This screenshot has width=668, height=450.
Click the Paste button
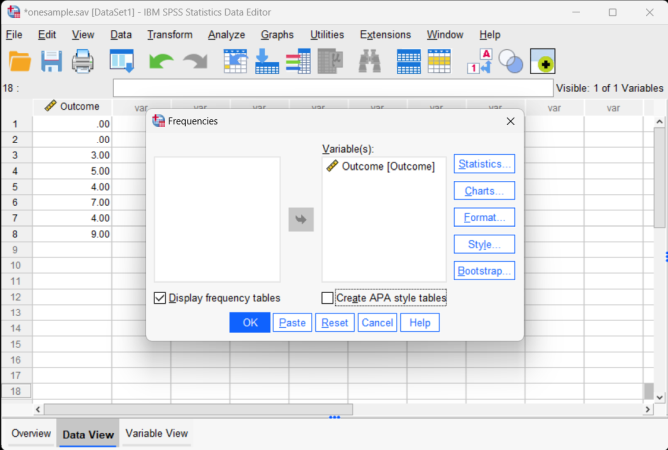pos(292,323)
